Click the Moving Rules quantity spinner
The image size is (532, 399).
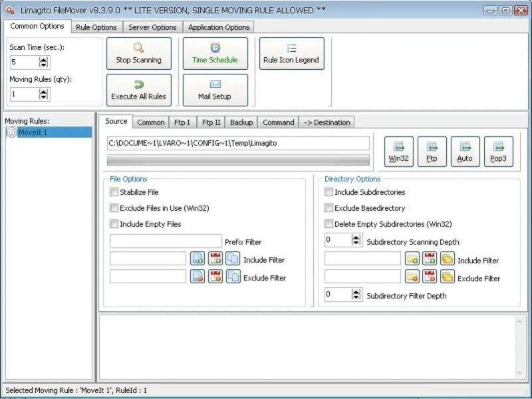pyautogui.click(x=44, y=94)
